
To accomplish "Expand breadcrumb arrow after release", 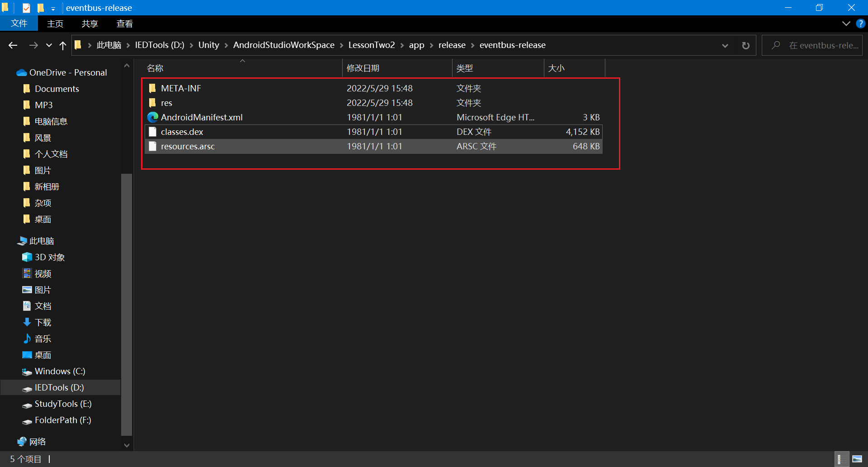I will point(472,45).
